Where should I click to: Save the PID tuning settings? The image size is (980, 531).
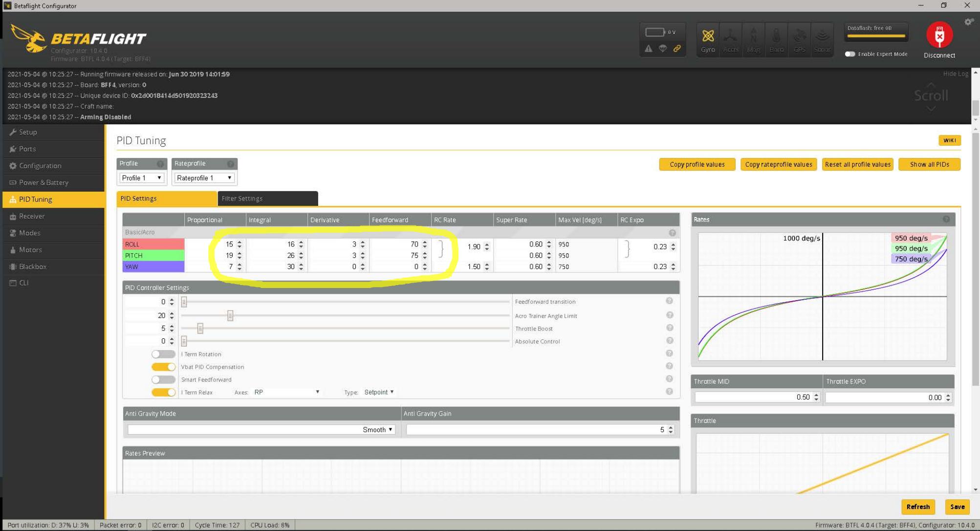tap(957, 507)
